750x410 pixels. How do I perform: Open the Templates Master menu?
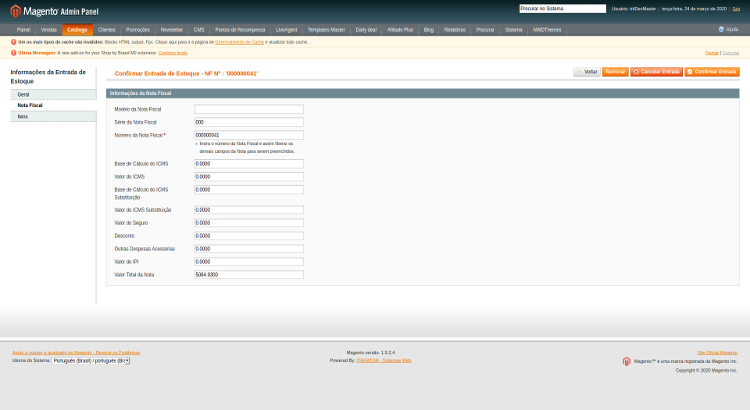coord(326,30)
